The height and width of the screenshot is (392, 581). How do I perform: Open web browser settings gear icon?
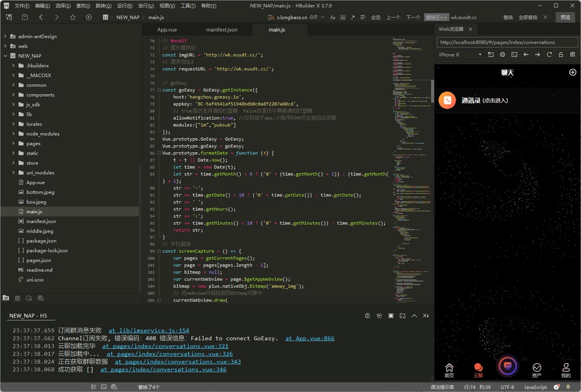[502, 54]
